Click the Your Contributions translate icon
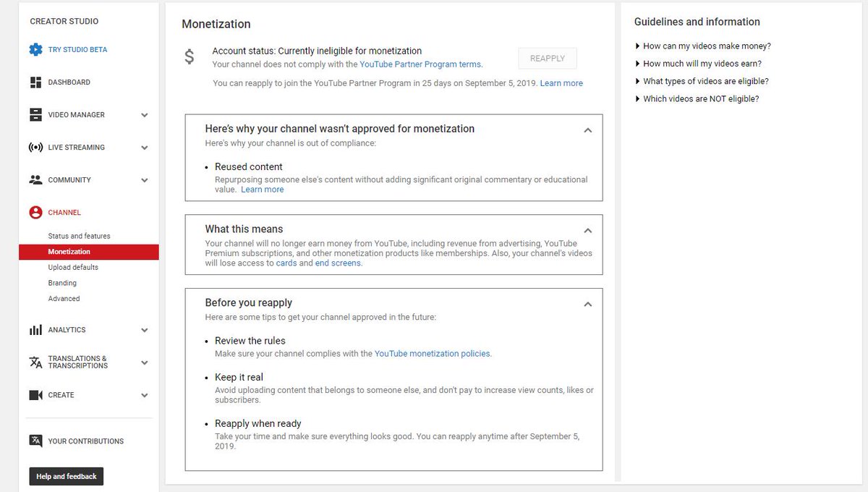The image size is (868, 492). coord(35,441)
